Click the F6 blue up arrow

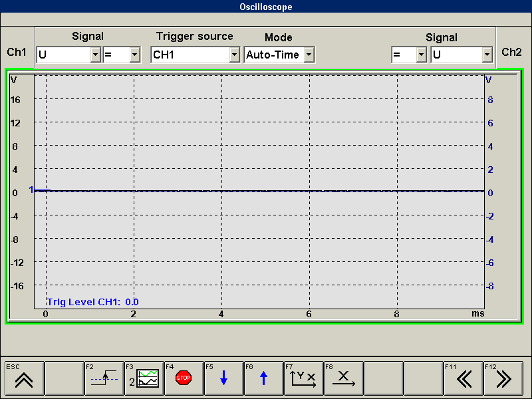coord(263,378)
